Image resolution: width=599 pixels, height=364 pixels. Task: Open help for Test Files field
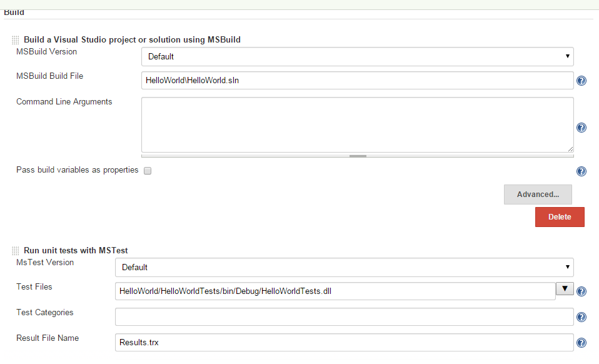(581, 291)
